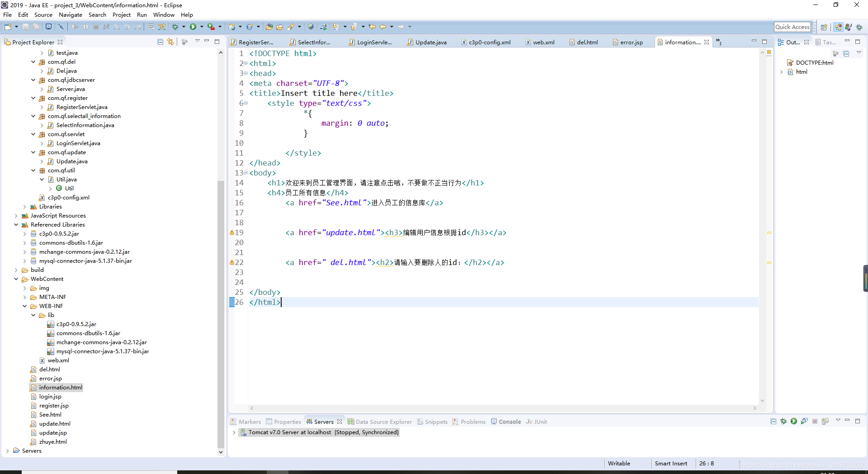Click the green Run button in main toolbar
868x474 pixels.
pos(193,27)
